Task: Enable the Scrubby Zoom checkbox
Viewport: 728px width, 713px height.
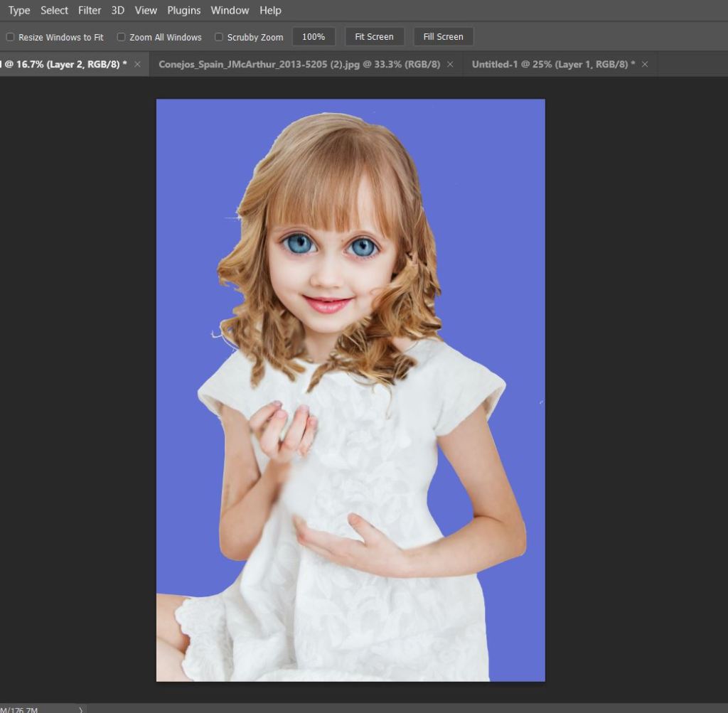Action: (x=219, y=37)
